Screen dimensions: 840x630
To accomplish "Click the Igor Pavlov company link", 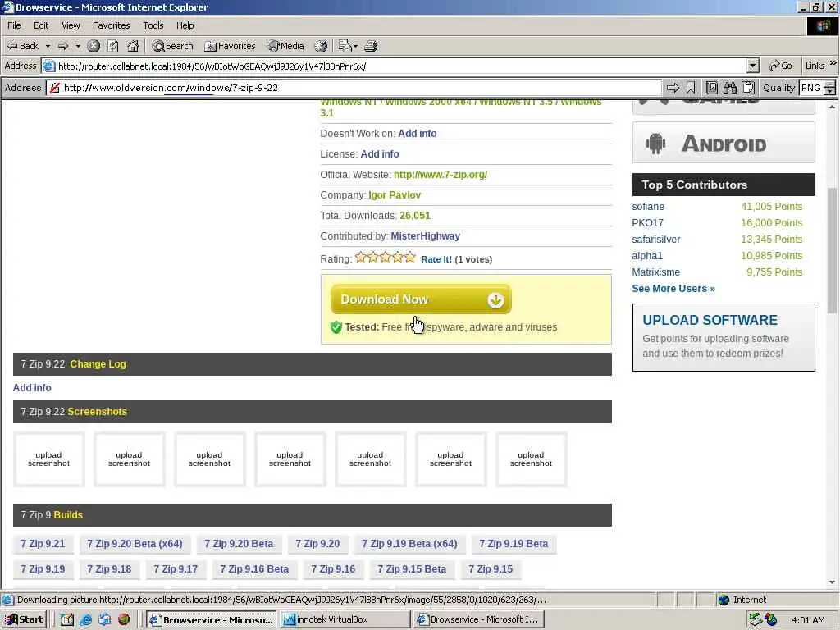I will [x=395, y=195].
